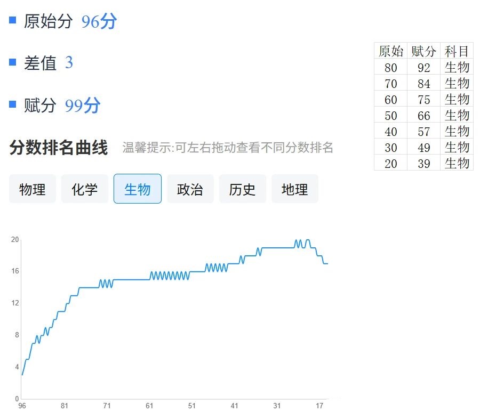Select the table cell with 原始 20

pos(391,164)
